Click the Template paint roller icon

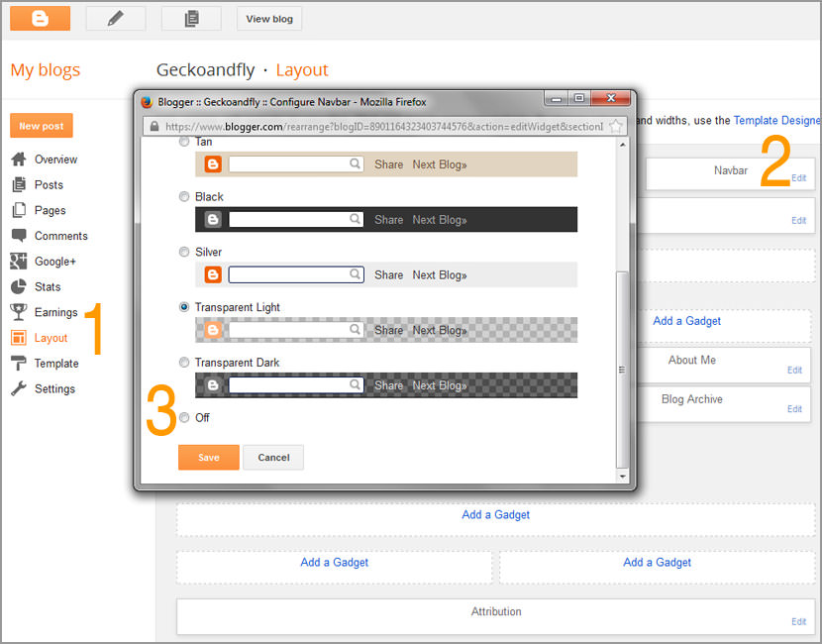click(x=19, y=363)
